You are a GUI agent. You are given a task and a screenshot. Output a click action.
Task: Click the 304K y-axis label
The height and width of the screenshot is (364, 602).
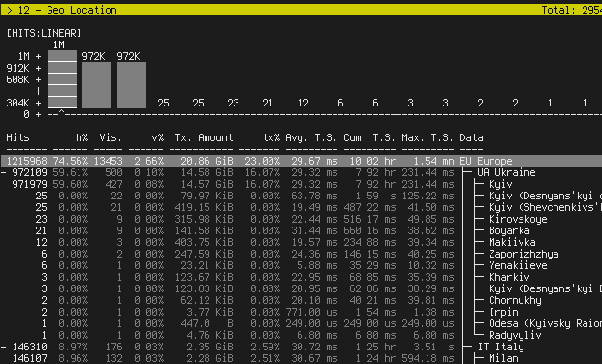(x=17, y=104)
